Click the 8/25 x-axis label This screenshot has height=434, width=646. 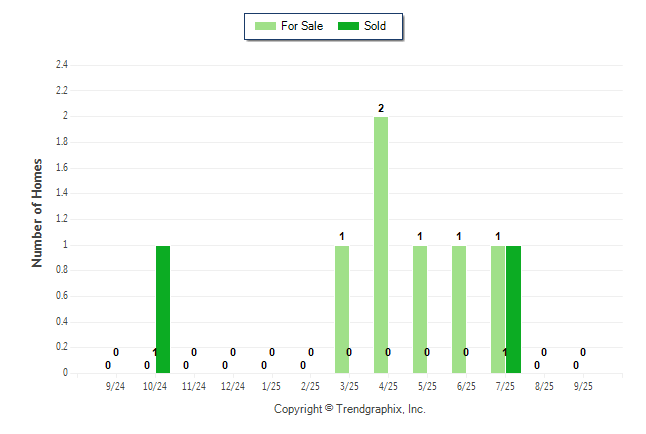click(x=545, y=386)
